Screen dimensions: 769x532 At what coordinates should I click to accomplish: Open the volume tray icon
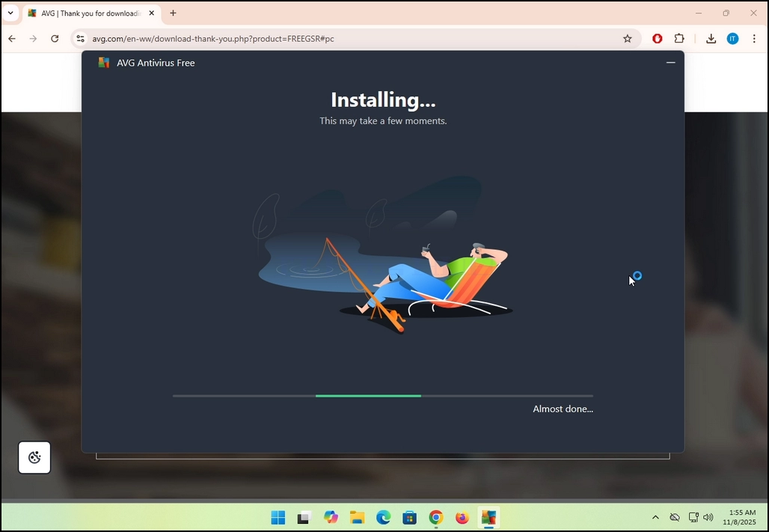[708, 517]
